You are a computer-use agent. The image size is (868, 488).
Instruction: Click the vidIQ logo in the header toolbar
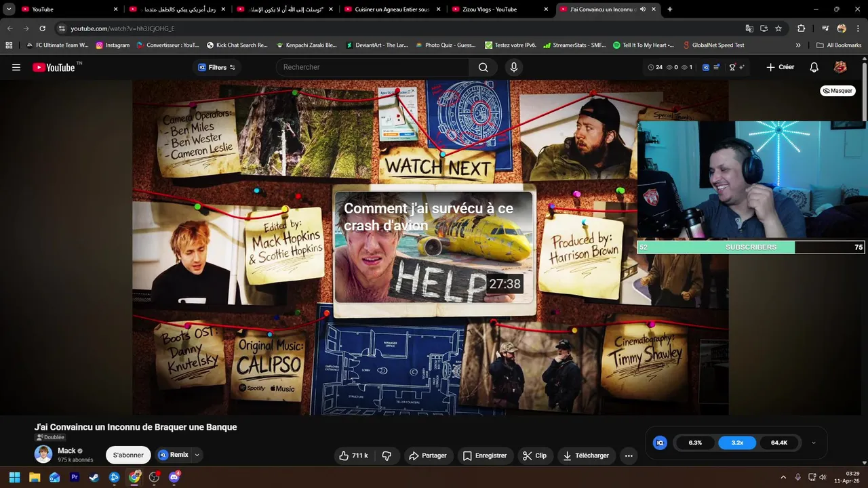706,67
